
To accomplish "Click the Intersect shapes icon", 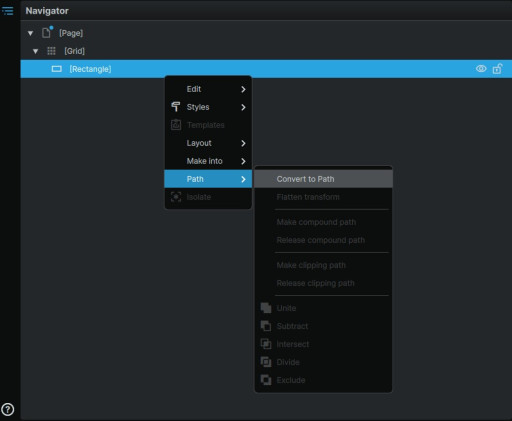I will tap(266, 344).
